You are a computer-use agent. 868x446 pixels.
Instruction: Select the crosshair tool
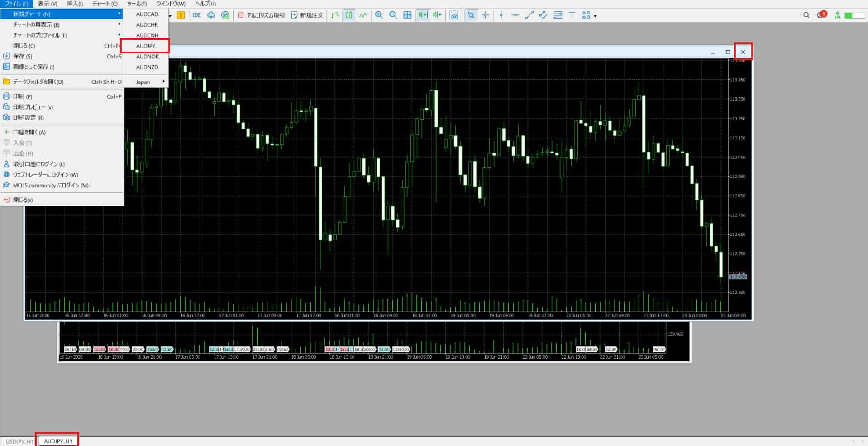click(x=485, y=15)
